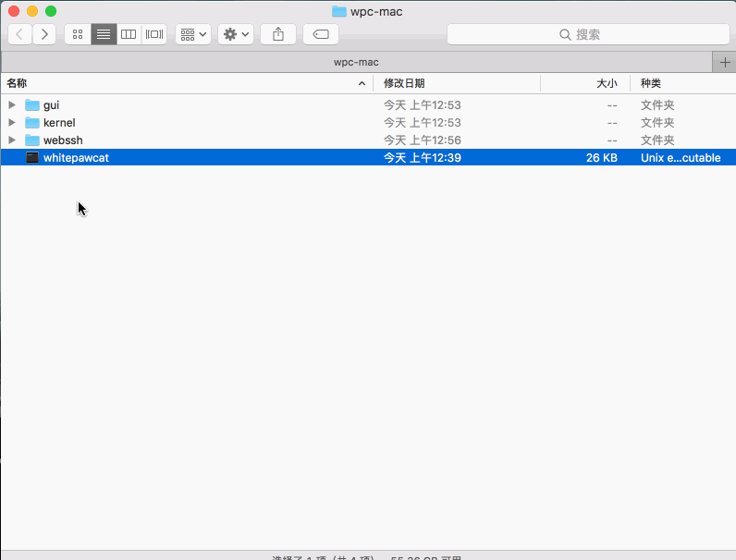Click the Unix e...cutable kind text

(681, 158)
